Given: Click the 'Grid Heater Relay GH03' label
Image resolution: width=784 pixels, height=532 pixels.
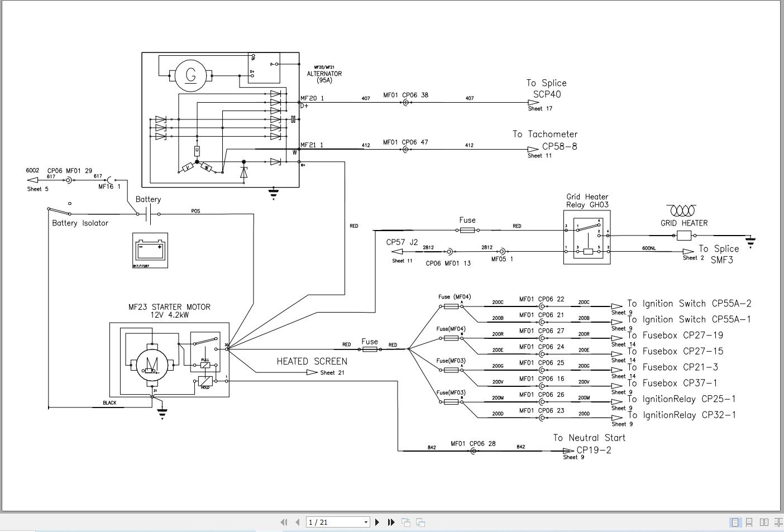Looking at the screenshot, I should pyautogui.click(x=587, y=200).
